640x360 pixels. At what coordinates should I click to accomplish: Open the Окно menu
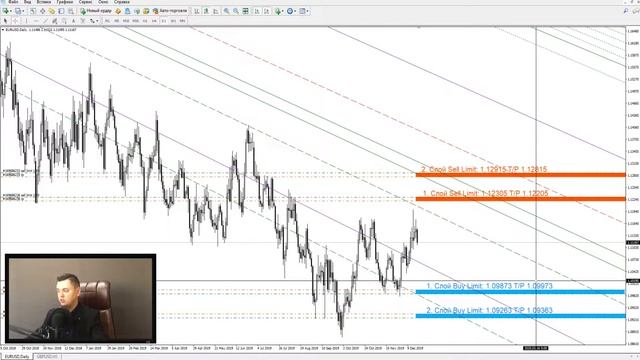pyautogui.click(x=103, y=2)
